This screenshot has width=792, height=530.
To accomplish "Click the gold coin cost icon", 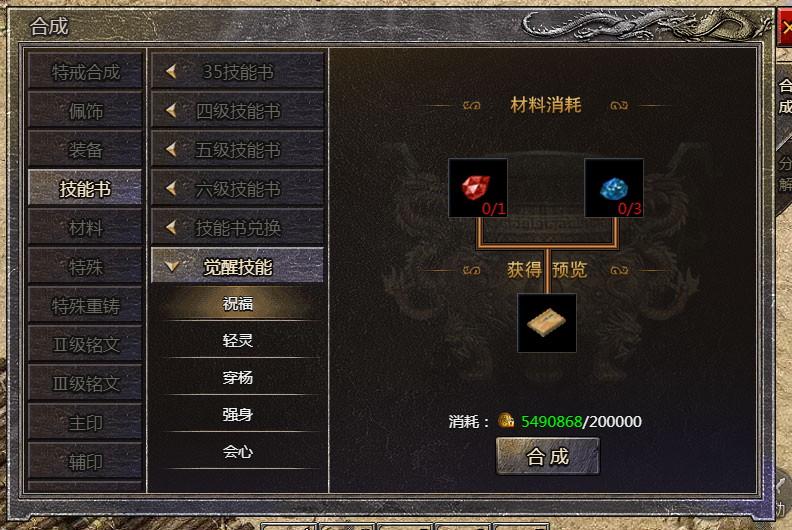I will pyautogui.click(x=506, y=420).
